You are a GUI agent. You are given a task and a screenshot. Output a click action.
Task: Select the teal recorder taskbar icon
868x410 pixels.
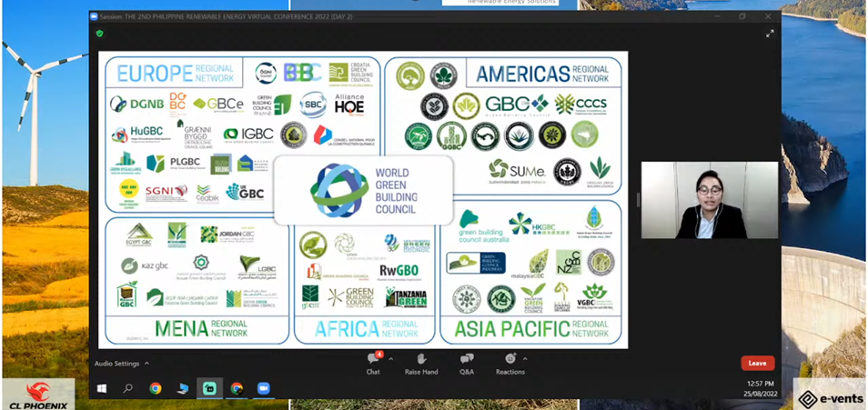209,388
